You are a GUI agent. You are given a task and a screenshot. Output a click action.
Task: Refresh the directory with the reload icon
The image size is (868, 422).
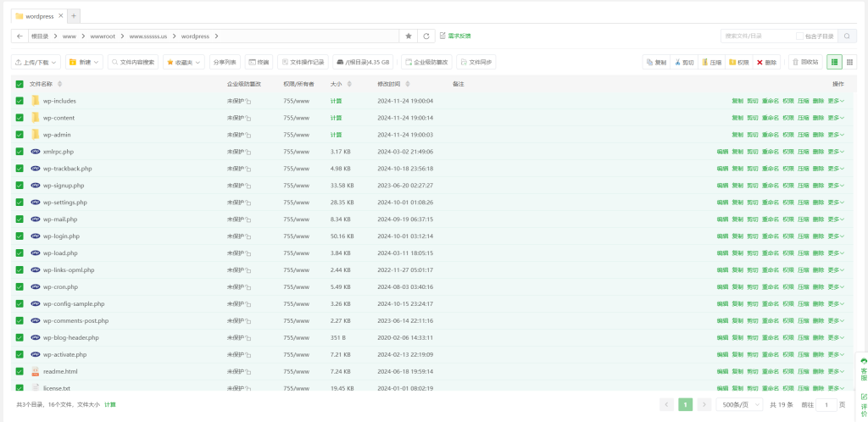426,36
